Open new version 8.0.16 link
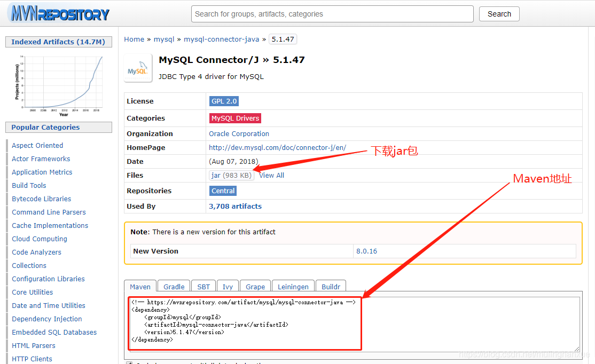This screenshot has height=364, width=595. coord(366,251)
